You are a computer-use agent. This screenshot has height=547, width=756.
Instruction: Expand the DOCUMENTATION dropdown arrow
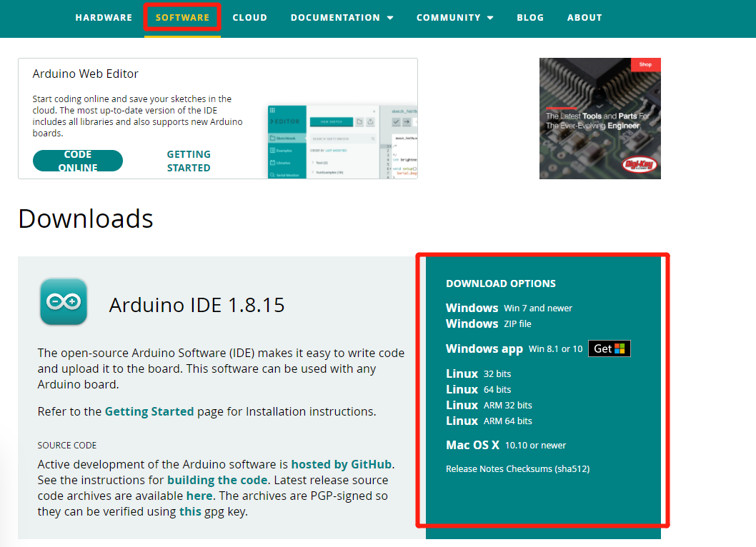[390, 18]
